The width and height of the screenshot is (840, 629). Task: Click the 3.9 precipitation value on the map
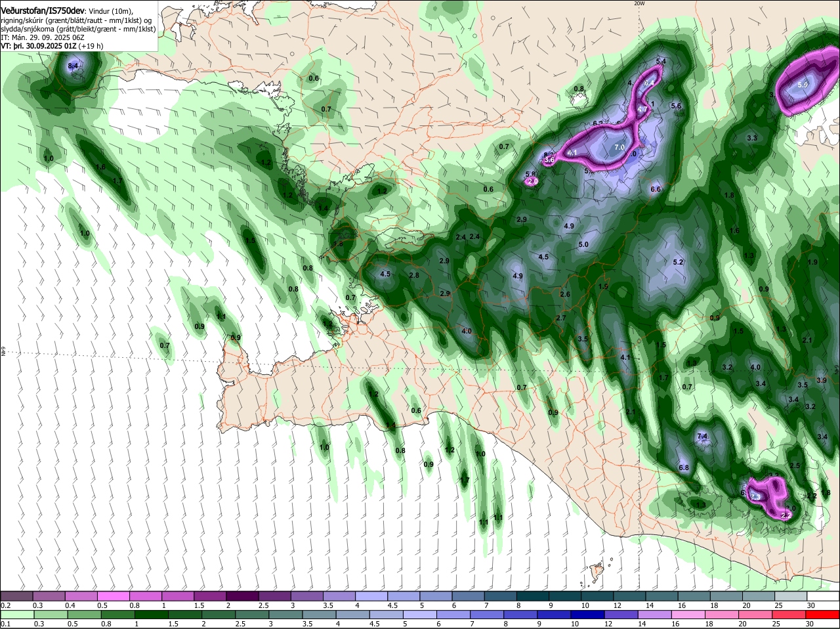tap(822, 380)
